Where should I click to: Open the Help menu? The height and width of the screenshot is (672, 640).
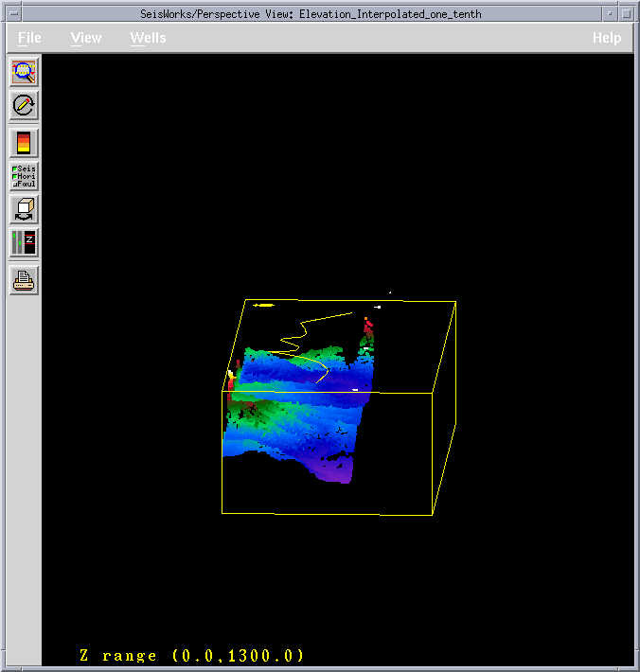click(607, 38)
